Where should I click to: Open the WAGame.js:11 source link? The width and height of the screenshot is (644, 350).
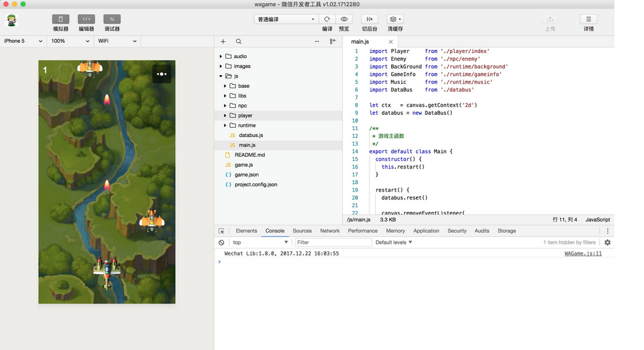point(583,254)
